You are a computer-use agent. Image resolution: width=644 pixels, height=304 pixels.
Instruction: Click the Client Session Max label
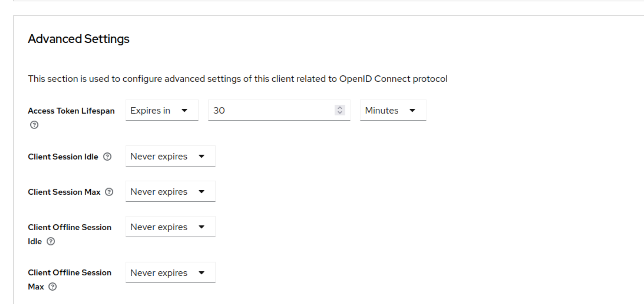coord(64,192)
